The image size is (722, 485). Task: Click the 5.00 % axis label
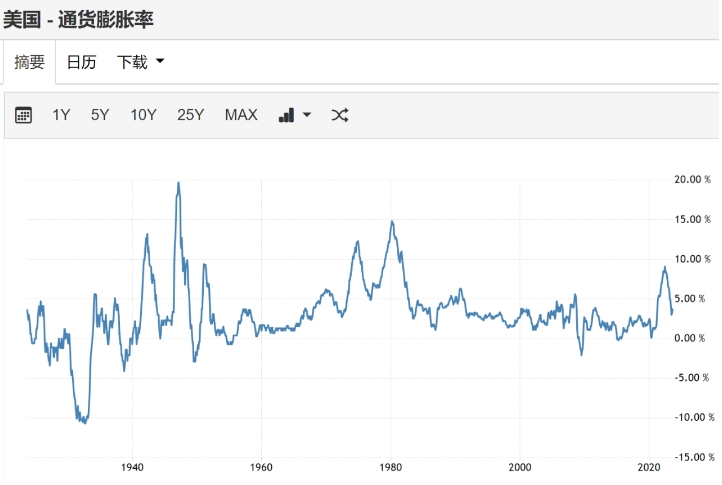click(689, 298)
